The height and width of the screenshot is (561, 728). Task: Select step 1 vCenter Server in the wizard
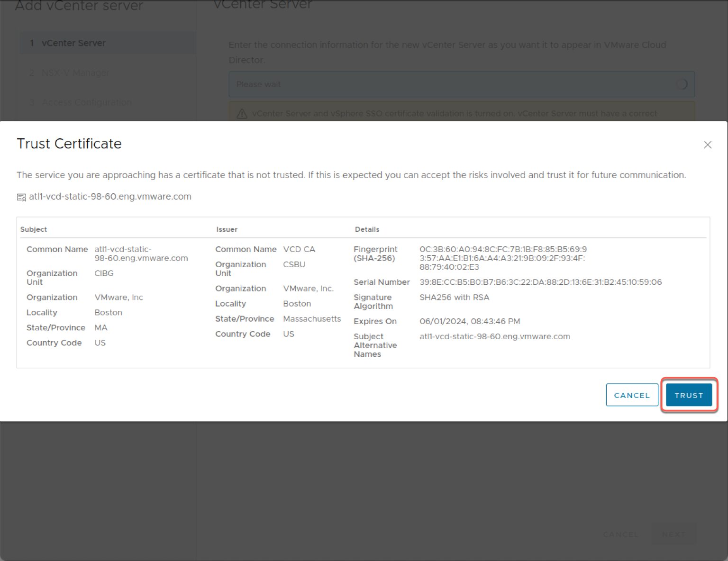tap(73, 43)
